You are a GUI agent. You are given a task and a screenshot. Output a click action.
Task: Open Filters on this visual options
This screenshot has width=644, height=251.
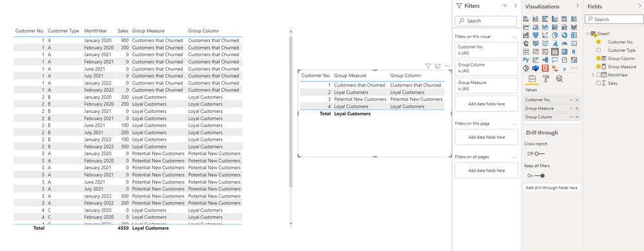point(514,37)
